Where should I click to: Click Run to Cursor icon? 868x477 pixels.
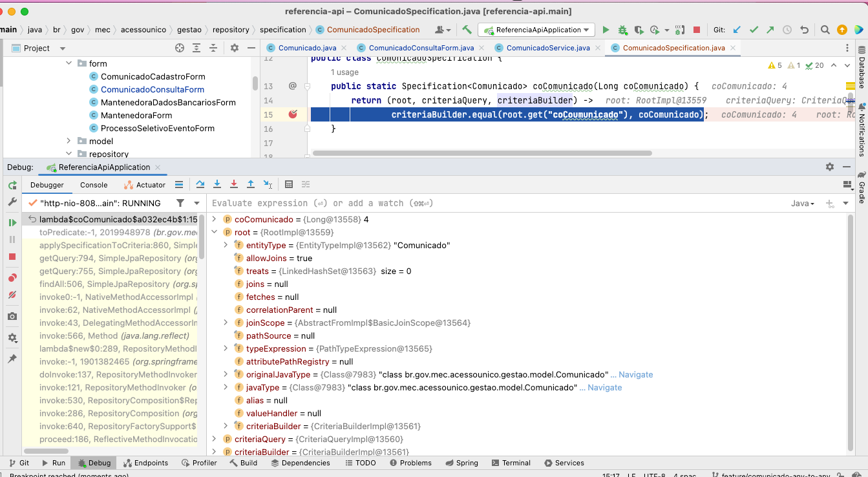268,185
